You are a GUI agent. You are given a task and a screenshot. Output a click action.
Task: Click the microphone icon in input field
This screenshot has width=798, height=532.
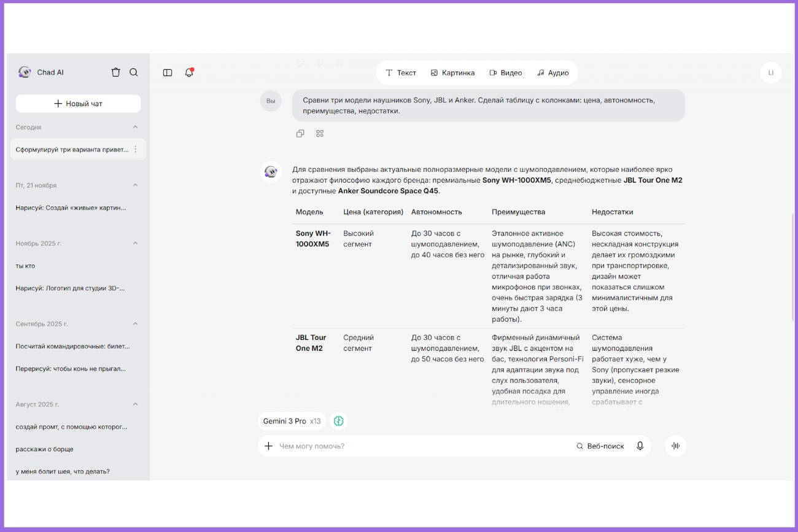640,446
